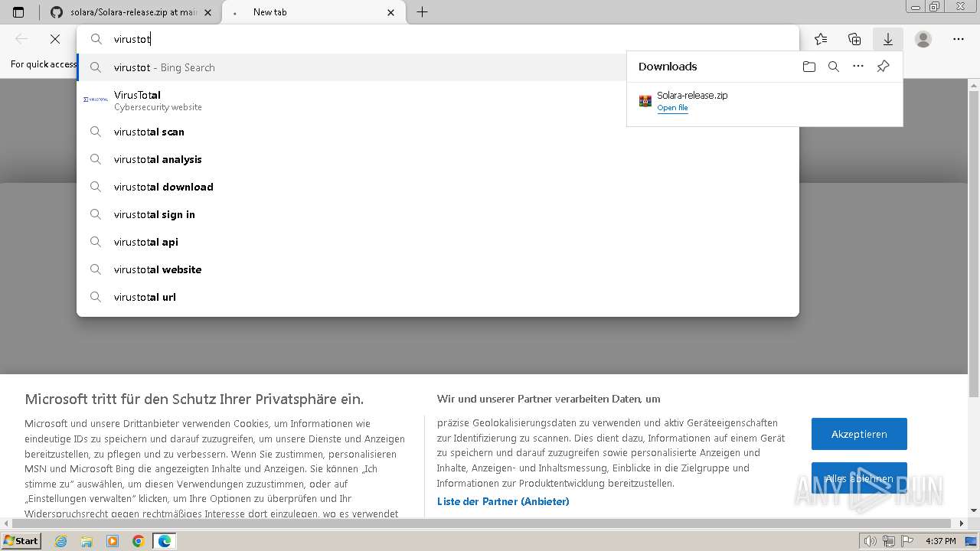The height and width of the screenshot is (551, 980).
Task: Open Favorites star icon
Action: pos(821,39)
